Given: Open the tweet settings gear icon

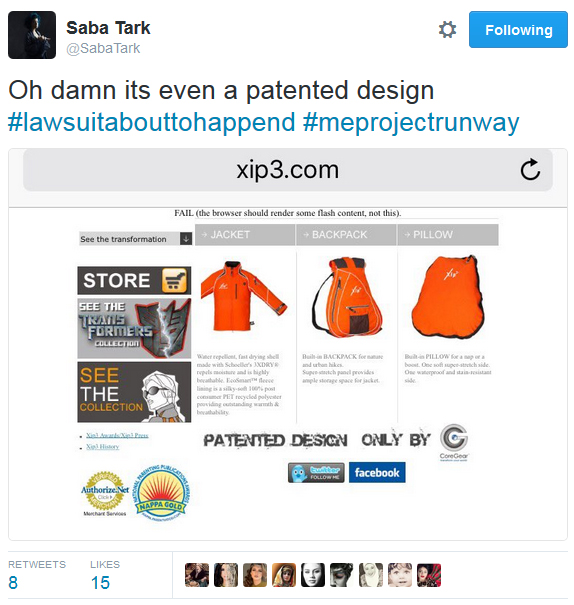Looking at the screenshot, I should [x=447, y=30].
